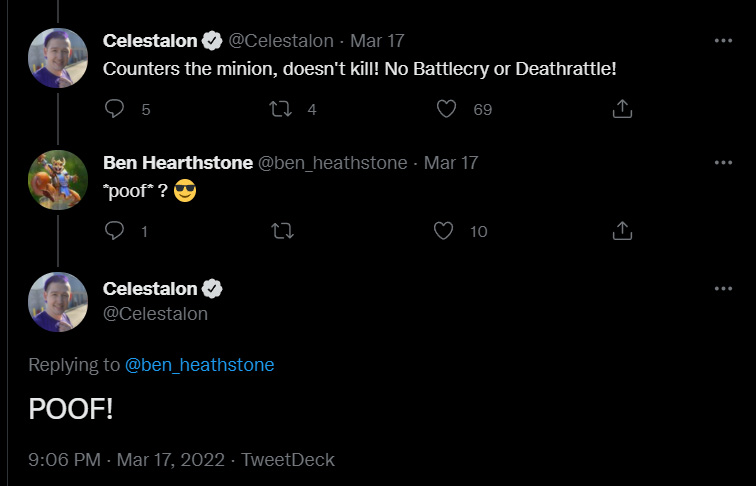Open more options for top Celestalon tweet
This screenshot has width=756, height=486.
point(722,41)
